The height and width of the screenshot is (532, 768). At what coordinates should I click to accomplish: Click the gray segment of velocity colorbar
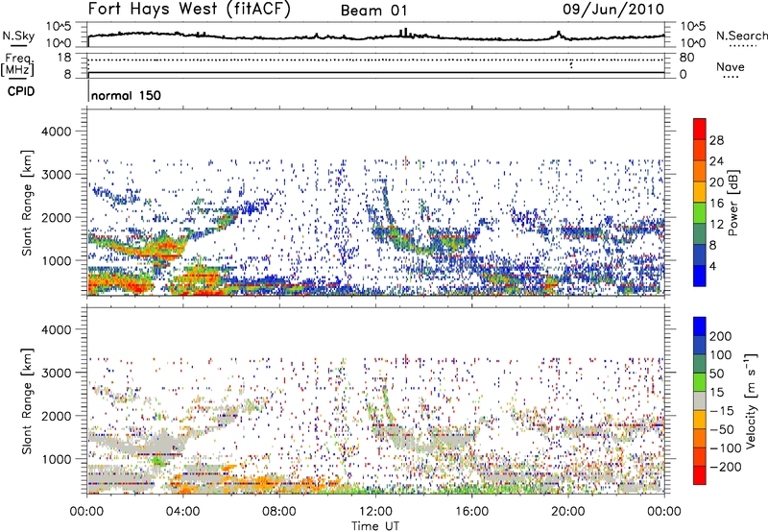tap(700, 401)
